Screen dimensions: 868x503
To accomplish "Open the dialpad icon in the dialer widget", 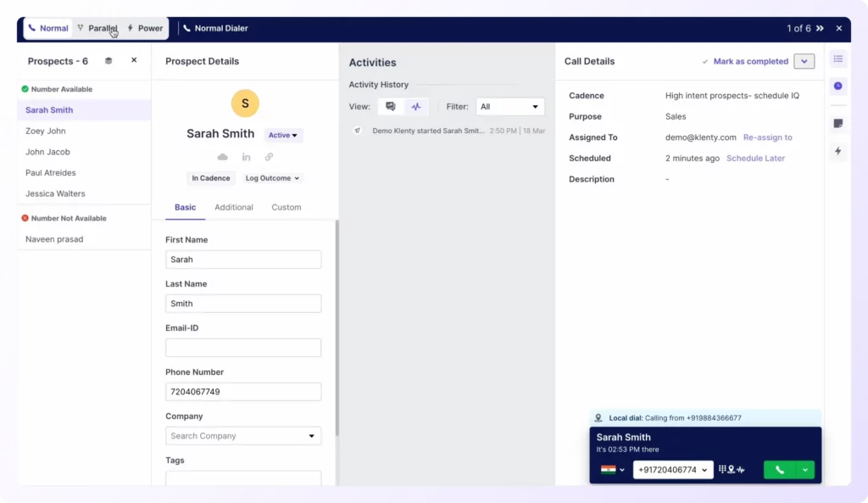I will [x=721, y=469].
